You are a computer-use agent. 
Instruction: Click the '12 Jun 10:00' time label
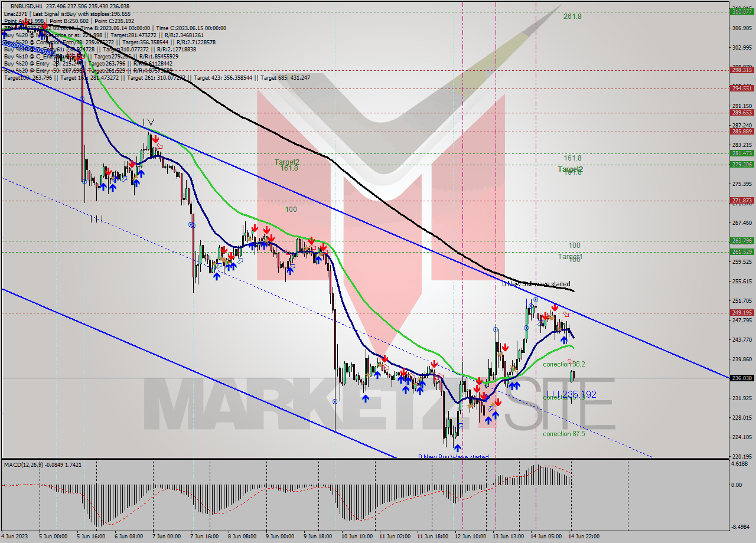[x=470, y=537]
